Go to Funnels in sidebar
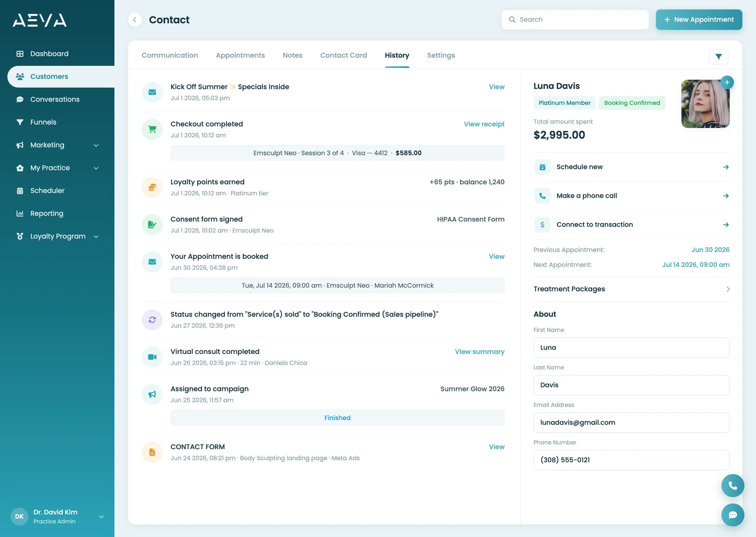The image size is (756, 537). pyautogui.click(x=43, y=122)
